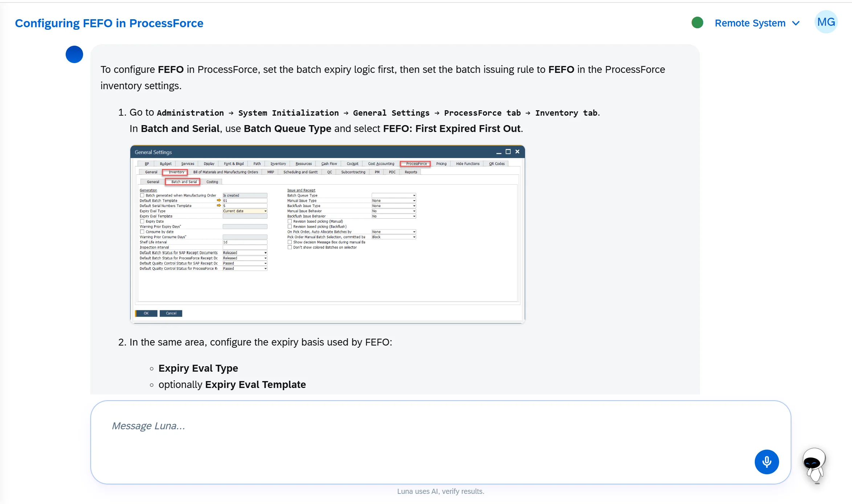Click the 'FEFO: First Expired First Out' text
The image size is (852, 504).
click(452, 129)
